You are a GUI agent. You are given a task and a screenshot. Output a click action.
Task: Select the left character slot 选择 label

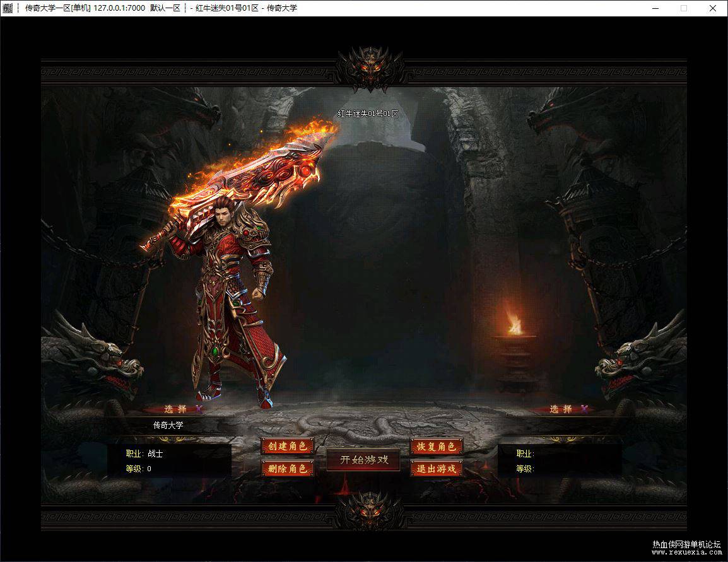click(175, 409)
